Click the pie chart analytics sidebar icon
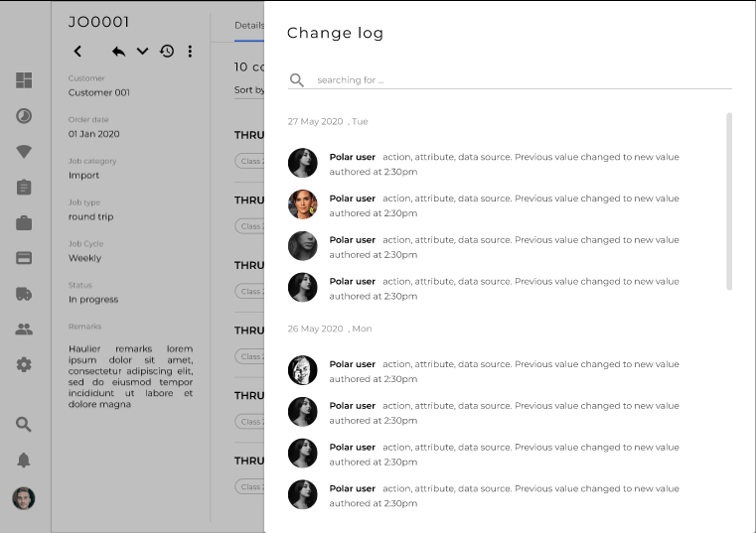 point(24,116)
